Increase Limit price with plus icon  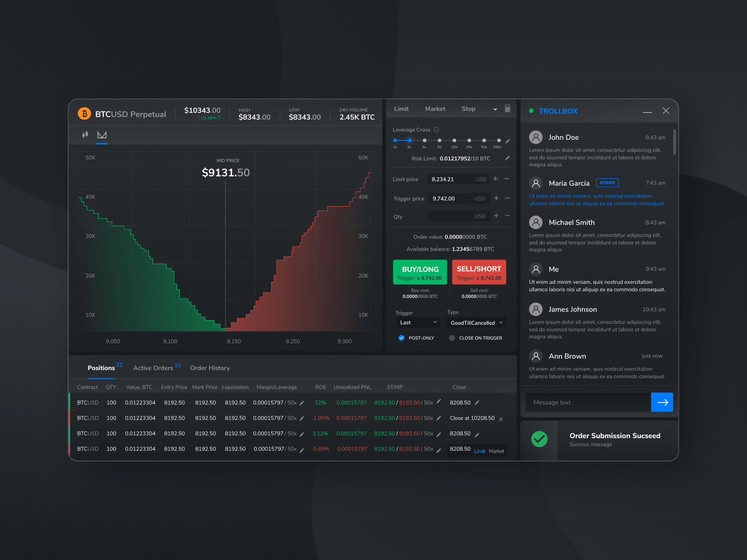click(x=495, y=179)
